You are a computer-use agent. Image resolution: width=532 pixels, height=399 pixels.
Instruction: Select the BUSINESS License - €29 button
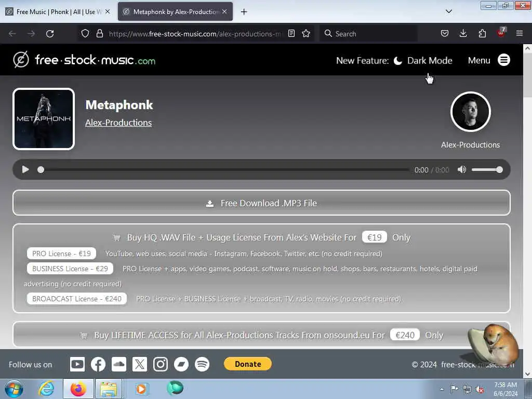[70, 269]
